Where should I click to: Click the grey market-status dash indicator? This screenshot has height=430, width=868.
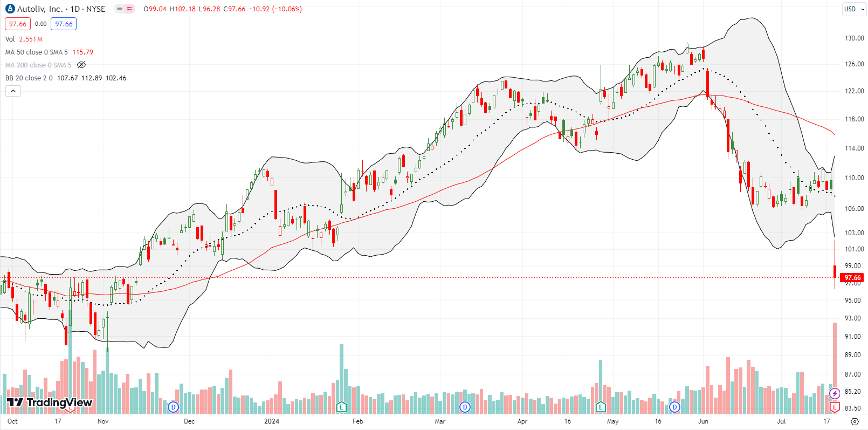click(120, 9)
